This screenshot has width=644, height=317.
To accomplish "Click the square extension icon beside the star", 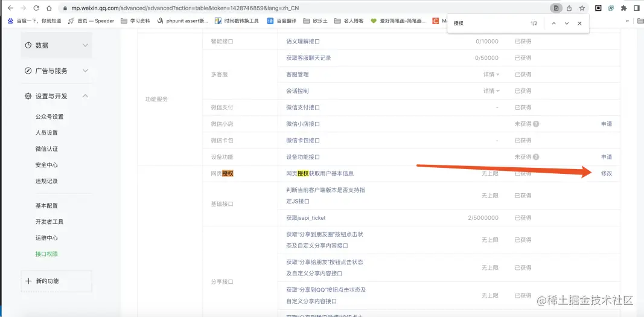I will click(598, 8).
